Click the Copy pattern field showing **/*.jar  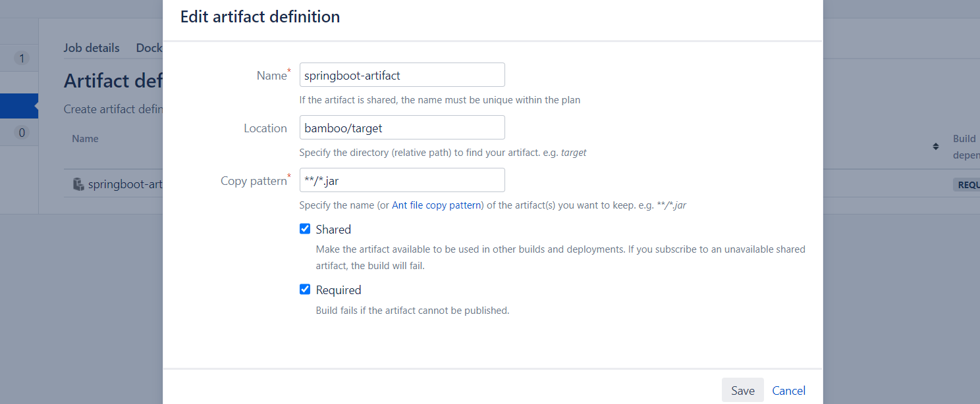click(402, 180)
